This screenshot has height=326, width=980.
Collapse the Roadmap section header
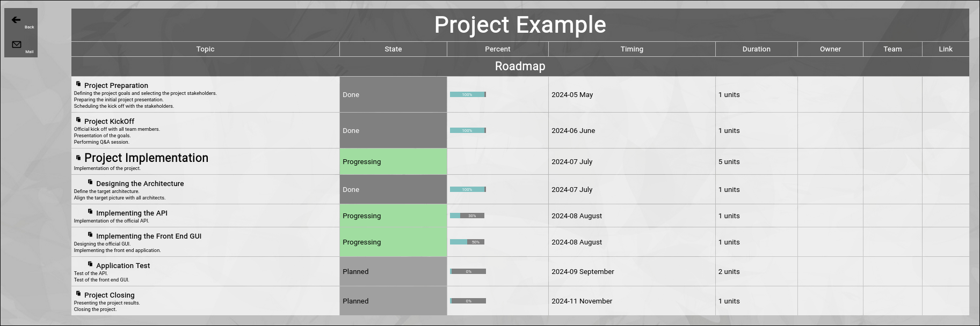(520, 66)
